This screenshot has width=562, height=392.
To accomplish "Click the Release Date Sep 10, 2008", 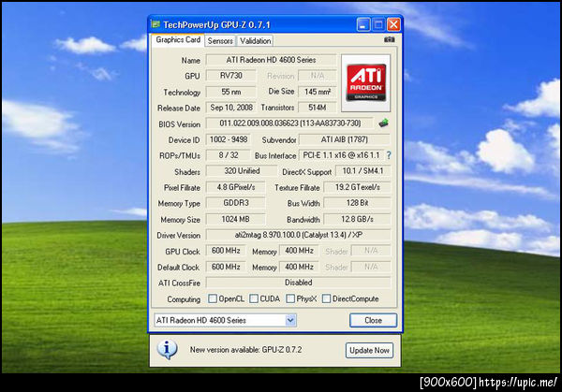I will 231,108.
